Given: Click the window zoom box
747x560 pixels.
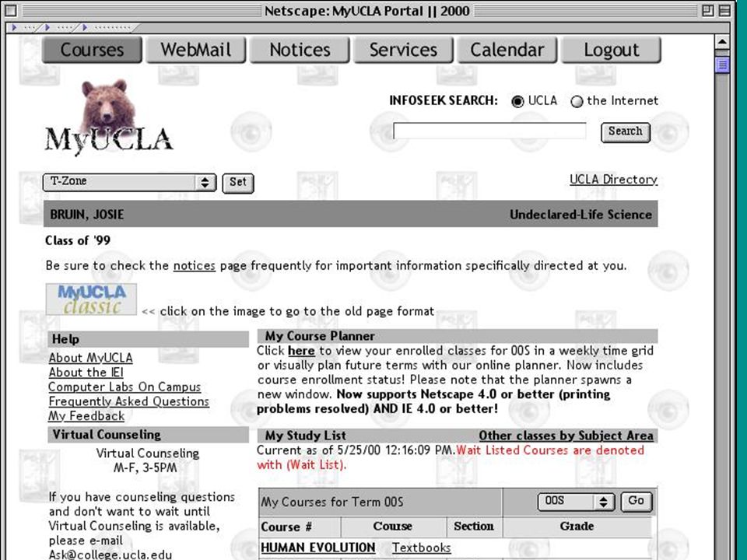Looking at the screenshot, I should 708,10.
